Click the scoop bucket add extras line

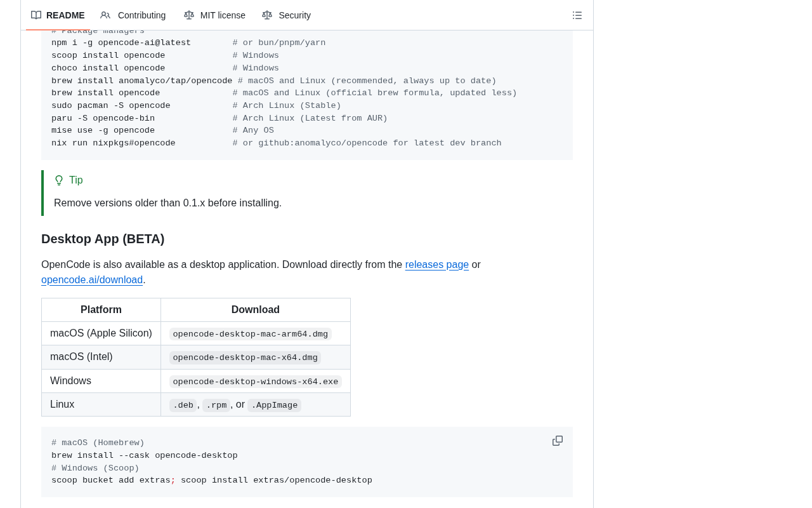tap(212, 481)
